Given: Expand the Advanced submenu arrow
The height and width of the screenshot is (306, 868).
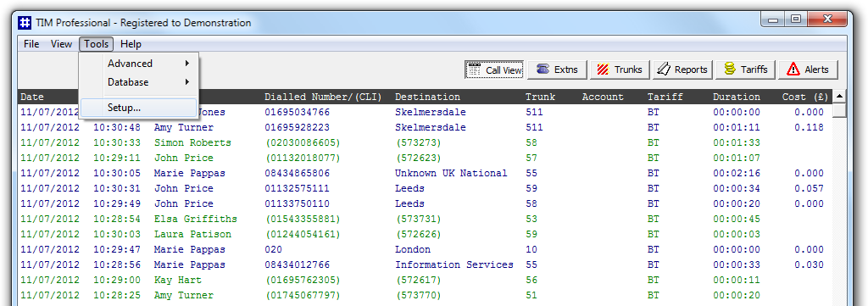Looking at the screenshot, I should click(x=187, y=64).
